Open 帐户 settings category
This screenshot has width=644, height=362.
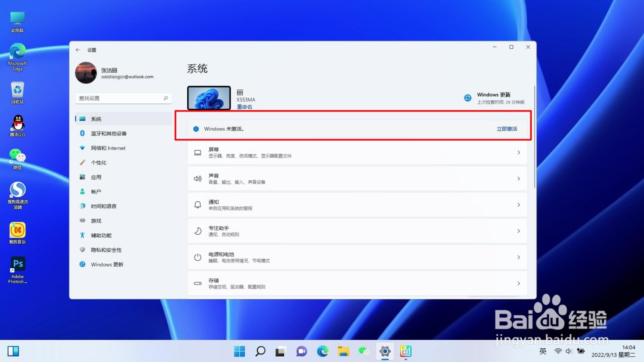(124, 192)
